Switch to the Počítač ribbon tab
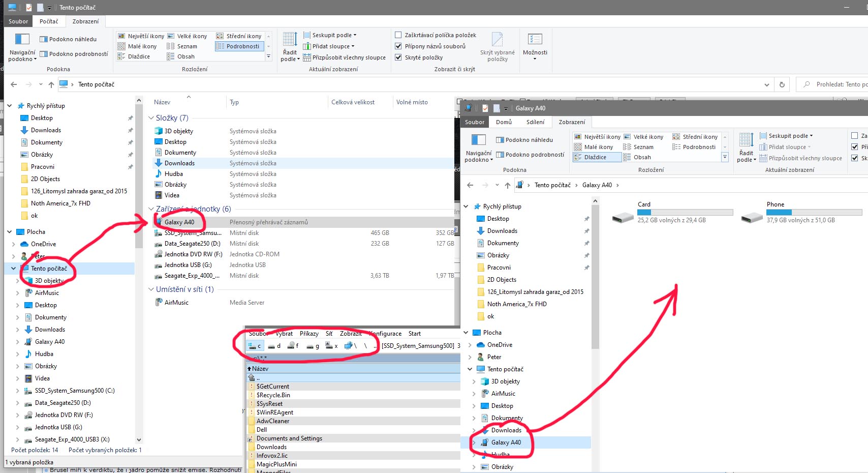Viewport: 868px width, 473px height. pos(49,21)
